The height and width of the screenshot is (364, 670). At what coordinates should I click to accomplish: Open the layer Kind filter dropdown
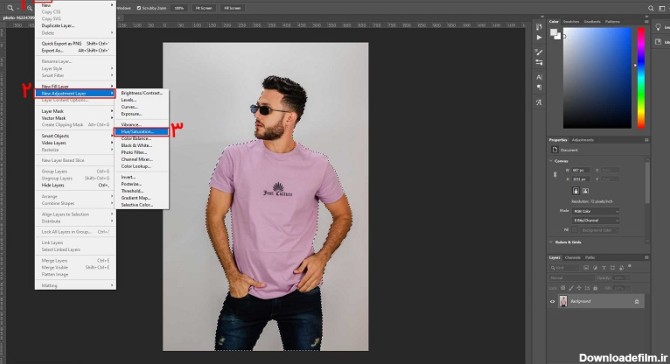(564, 268)
